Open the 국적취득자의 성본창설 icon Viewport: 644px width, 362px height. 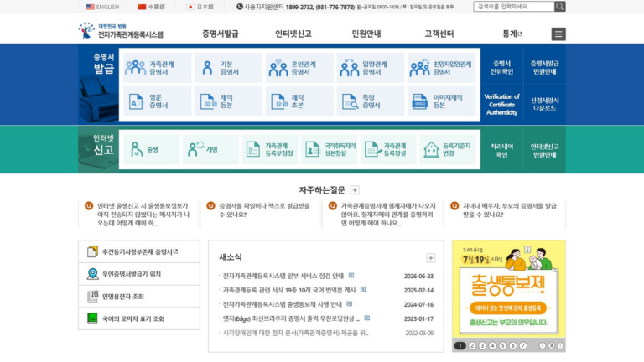pos(312,149)
